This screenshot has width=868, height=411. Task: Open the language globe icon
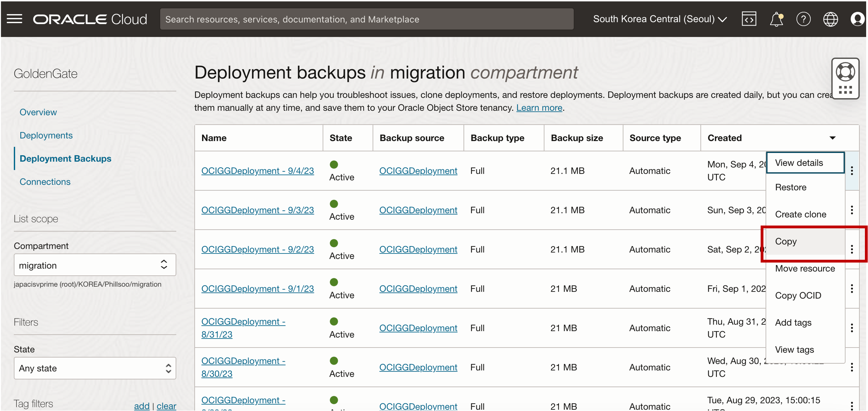point(830,19)
